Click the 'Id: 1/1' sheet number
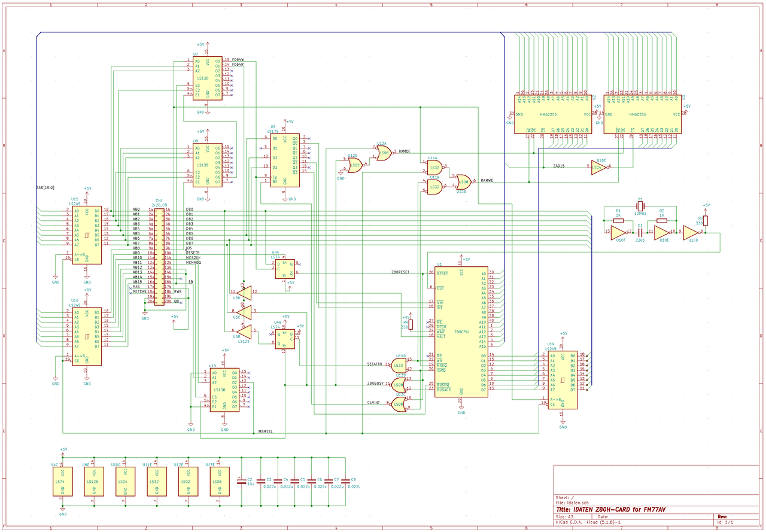Screen dimensions: 766x532 [725, 522]
